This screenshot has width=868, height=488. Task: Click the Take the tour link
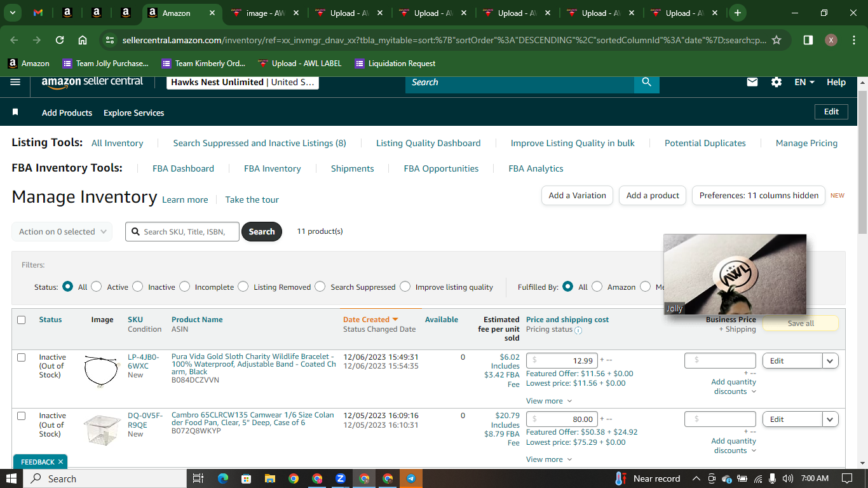[252, 200]
